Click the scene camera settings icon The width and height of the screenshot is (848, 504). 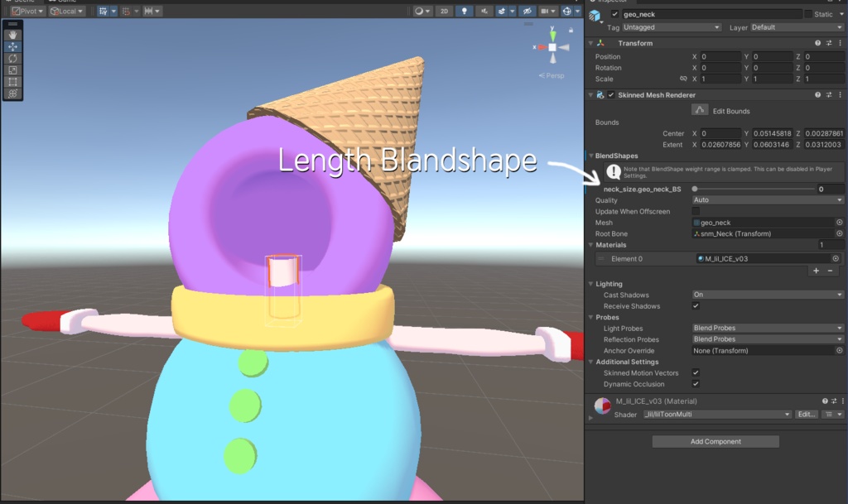(545, 11)
